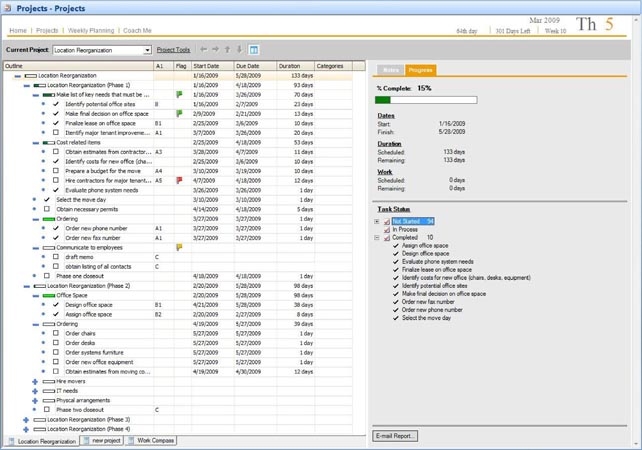This screenshot has width=642, height=450.
Task: Click the Home navigation link
Action: [18, 30]
